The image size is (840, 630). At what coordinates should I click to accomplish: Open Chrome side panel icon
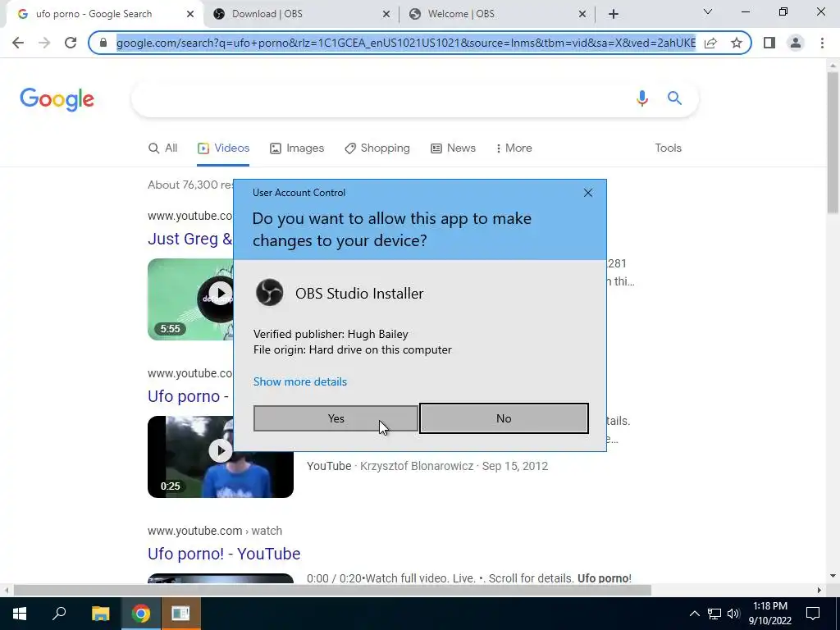(769, 43)
